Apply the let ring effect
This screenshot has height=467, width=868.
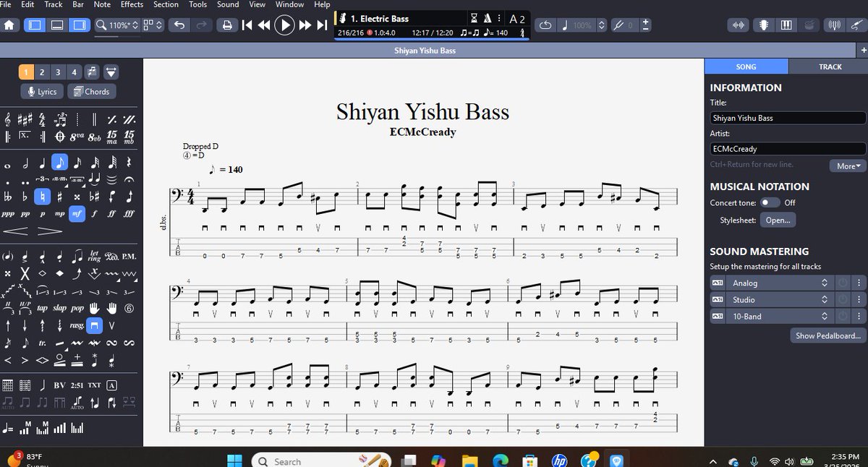point(95,257)
